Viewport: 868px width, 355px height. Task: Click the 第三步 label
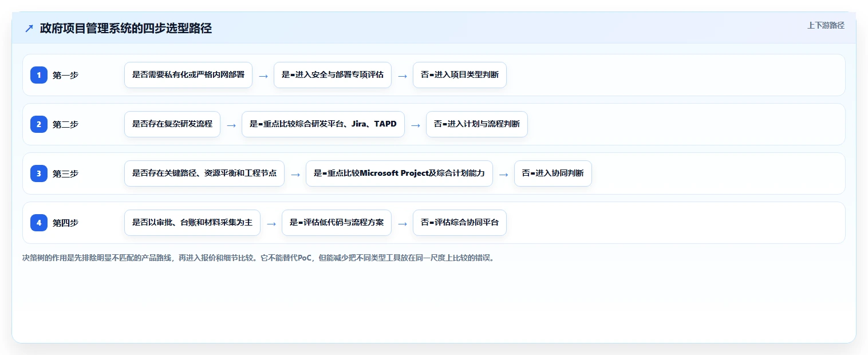coord(65,173)
